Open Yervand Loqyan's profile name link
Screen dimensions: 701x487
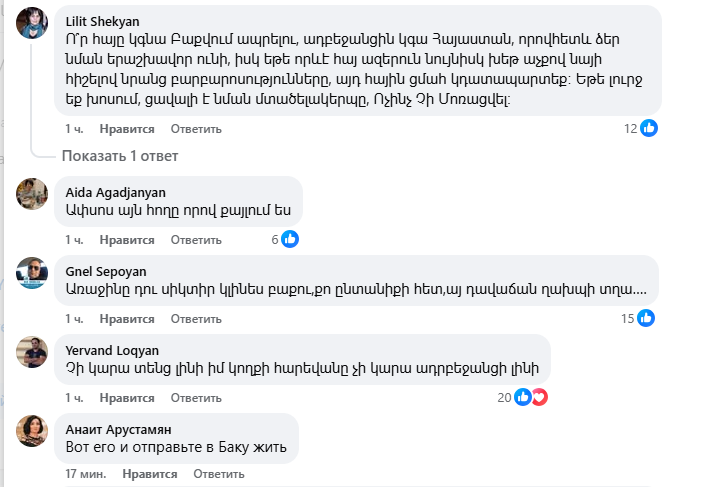coord(109,350)
